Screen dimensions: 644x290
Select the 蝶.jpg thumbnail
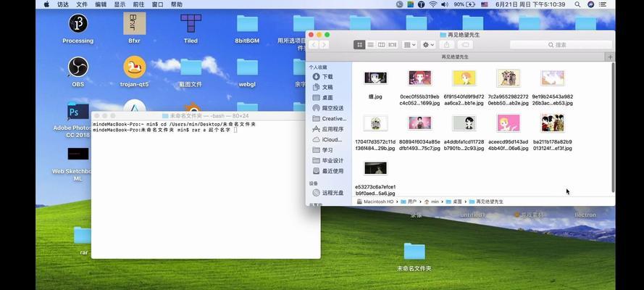375,78
